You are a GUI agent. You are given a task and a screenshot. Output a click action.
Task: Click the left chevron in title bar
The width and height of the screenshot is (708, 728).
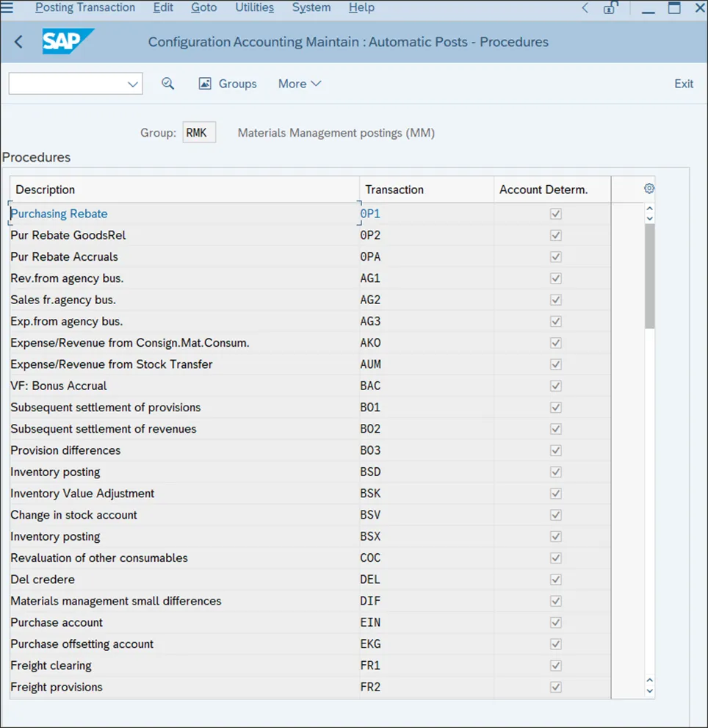click(585, 8)
